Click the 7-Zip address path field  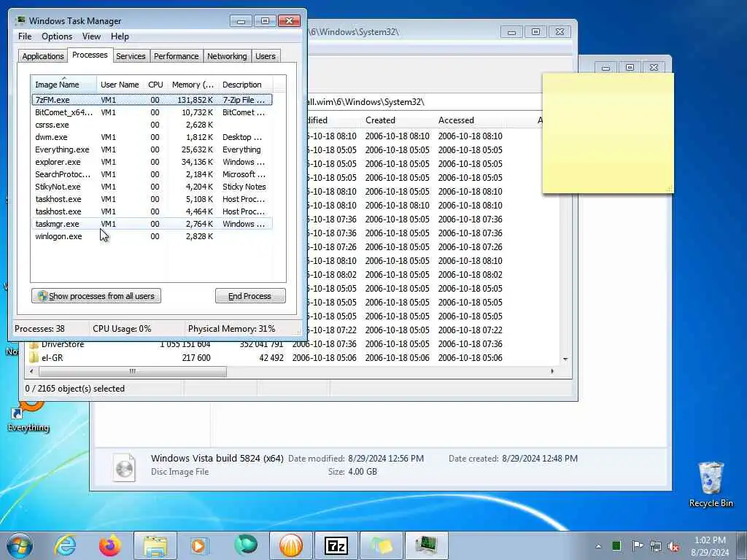click(x=424, y=102)
